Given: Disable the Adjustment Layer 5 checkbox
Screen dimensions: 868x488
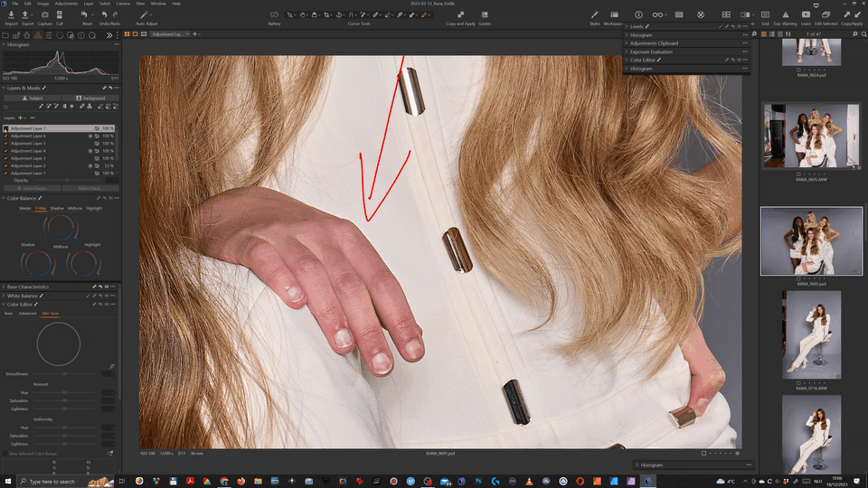Looking at the screenshot, I should 5,144.
